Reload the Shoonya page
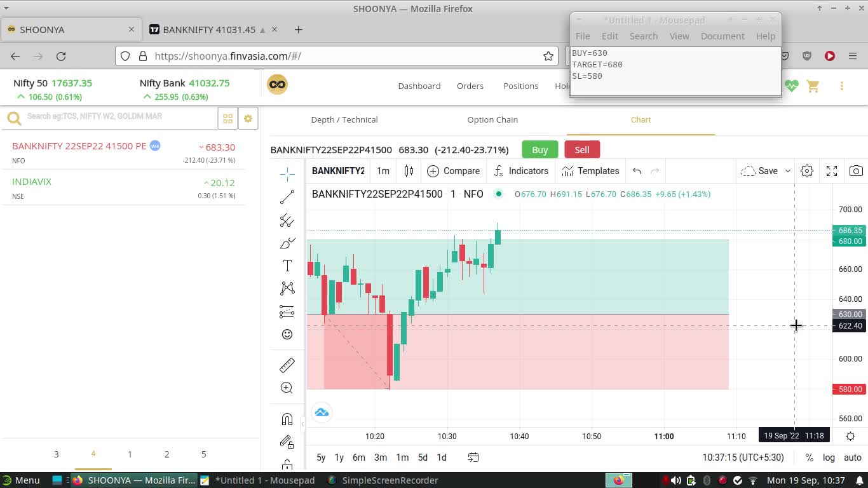 point(61,56)
